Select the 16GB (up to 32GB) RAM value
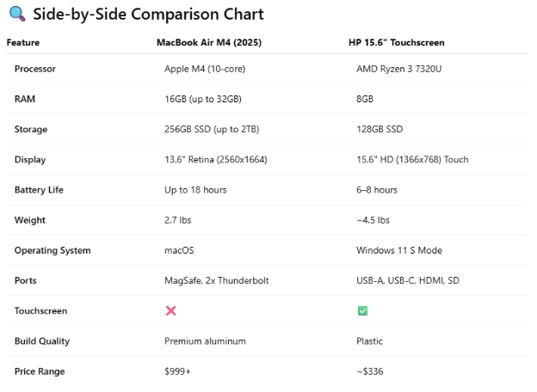 point(203,99)
